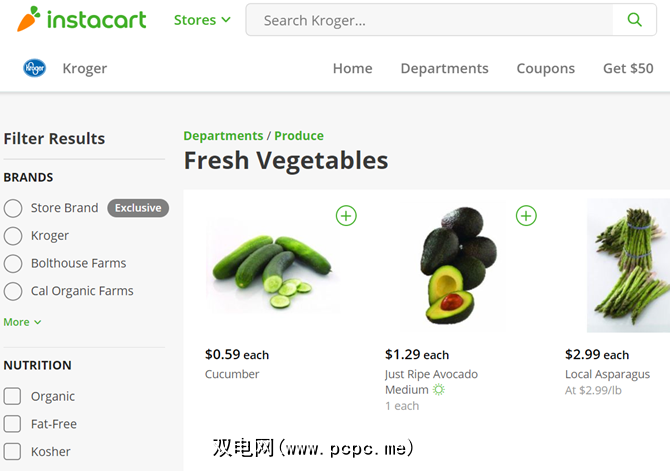Click the green seasonal icon next to Avocado Medium

click(438, 389)
